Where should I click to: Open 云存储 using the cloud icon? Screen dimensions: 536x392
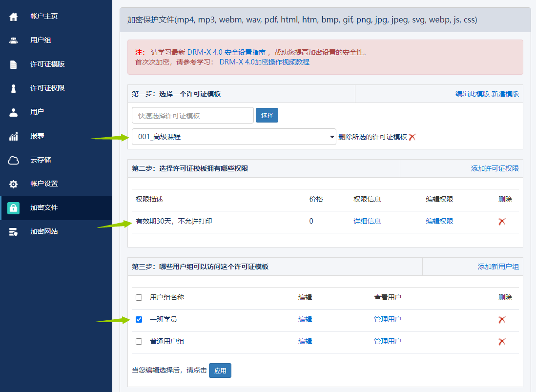pyautogui.click(x=14, y=160)
